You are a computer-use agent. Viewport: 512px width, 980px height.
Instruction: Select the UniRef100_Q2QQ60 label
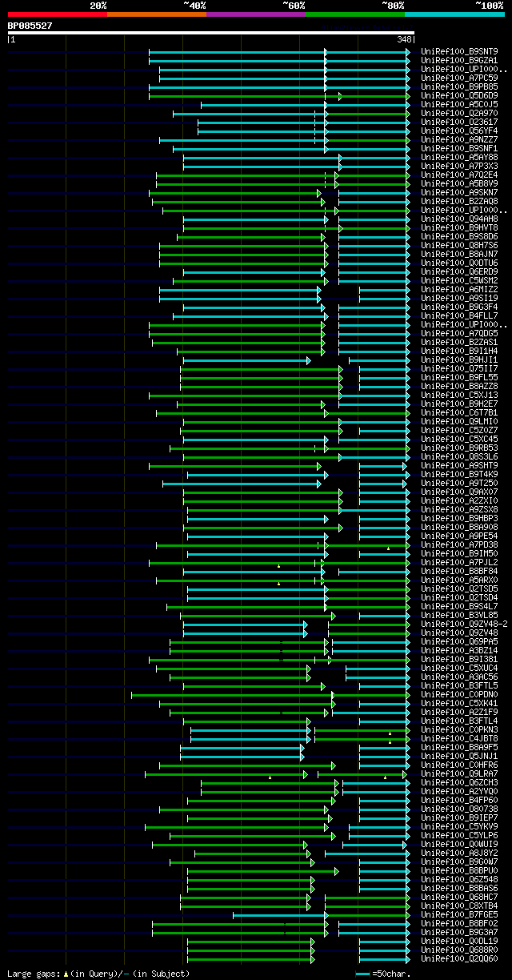(459, 958)
